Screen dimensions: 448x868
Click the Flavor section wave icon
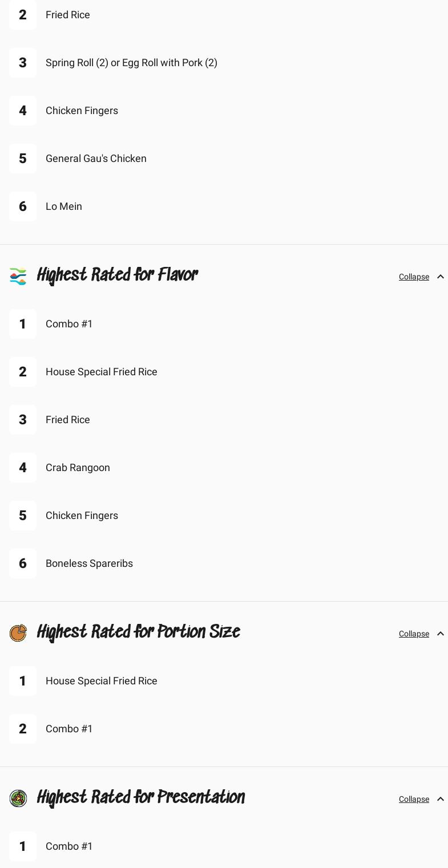(x=18, y=277)
